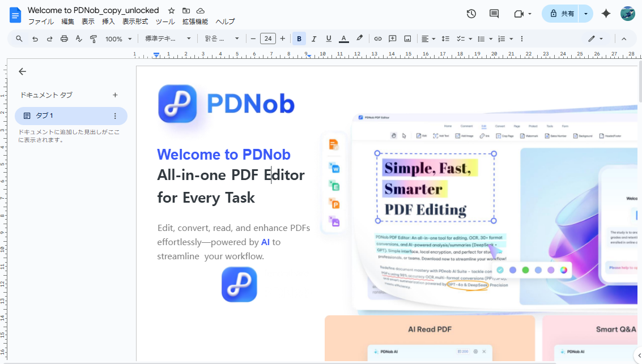The width and height of the screenshot is (642, 364).
Task: Decrease the font size
Action: pos(253,39)
